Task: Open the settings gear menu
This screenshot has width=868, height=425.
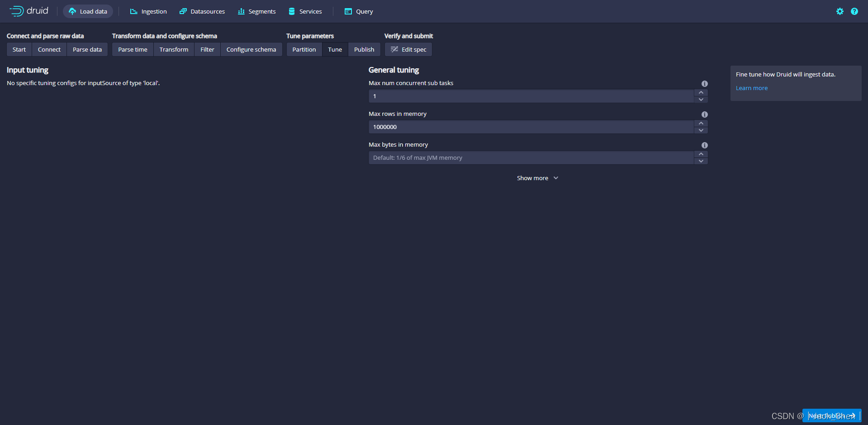Action: coord(840,11)
